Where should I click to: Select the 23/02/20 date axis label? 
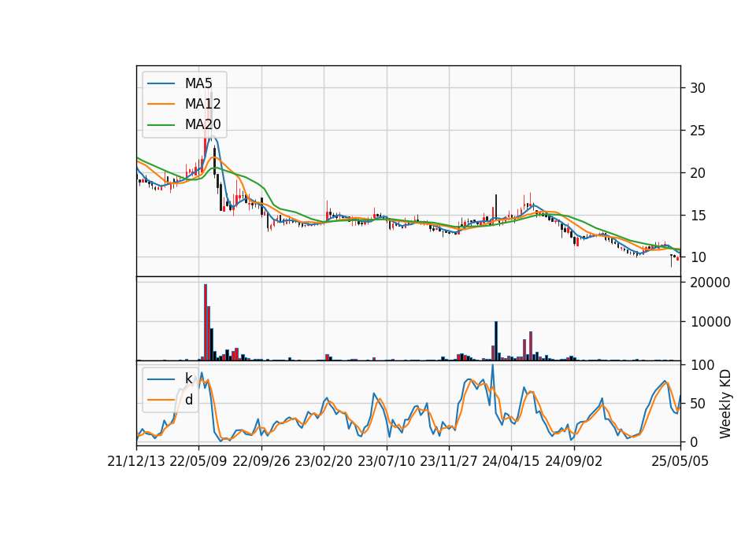[324, 462]
